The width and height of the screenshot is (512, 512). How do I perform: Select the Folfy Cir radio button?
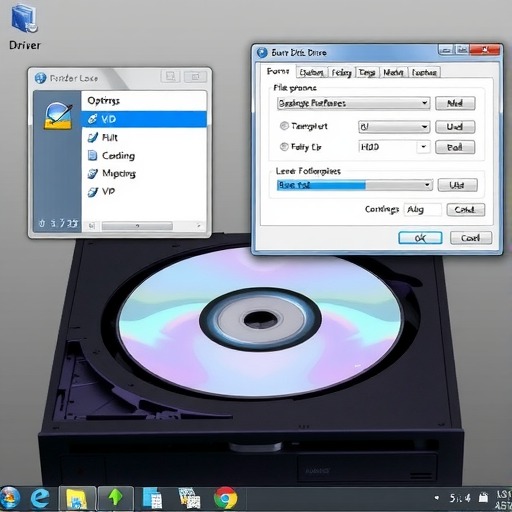(284, 147)
